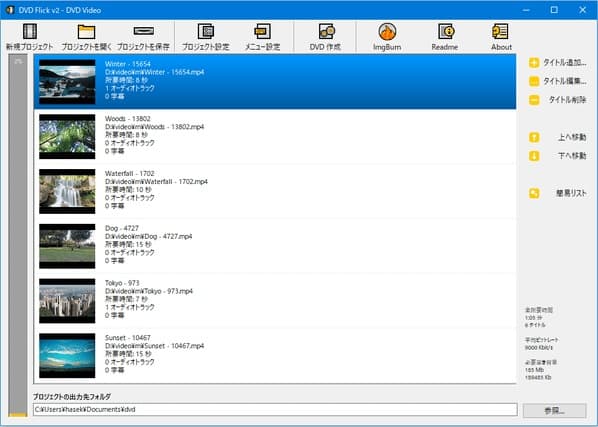Click the 上へ移動 label

point(572,137)
